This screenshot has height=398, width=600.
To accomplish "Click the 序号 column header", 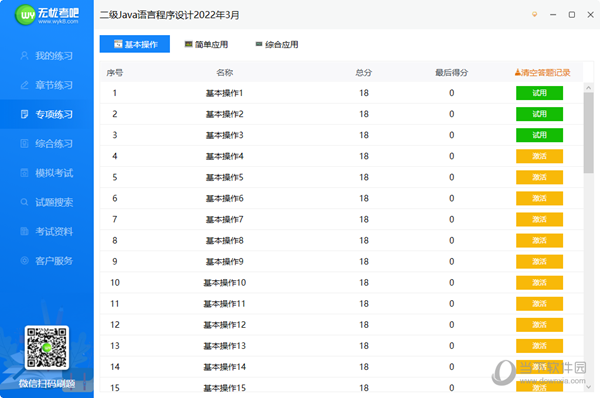I will coord(114,72).
